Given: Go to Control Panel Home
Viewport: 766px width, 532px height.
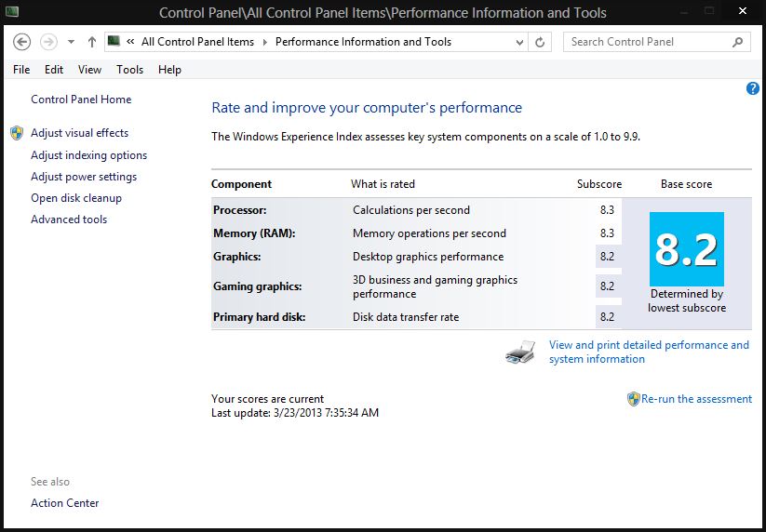Looking at the screenshot, I should click(81, 100).
